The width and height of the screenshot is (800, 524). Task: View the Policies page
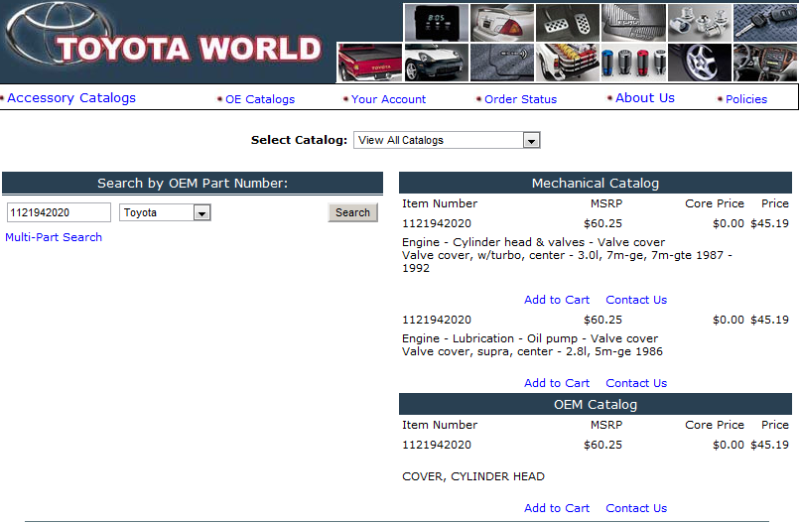point(746,99)
